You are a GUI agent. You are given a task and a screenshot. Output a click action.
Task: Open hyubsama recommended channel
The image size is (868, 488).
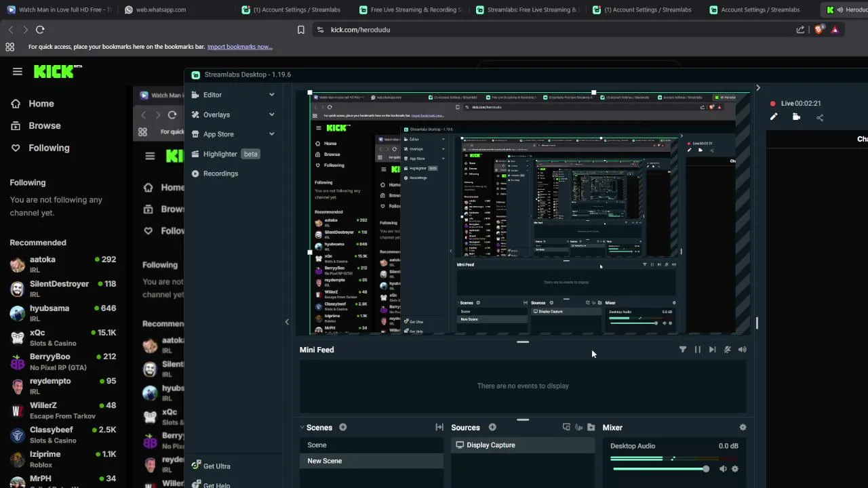tap(63, 313)
